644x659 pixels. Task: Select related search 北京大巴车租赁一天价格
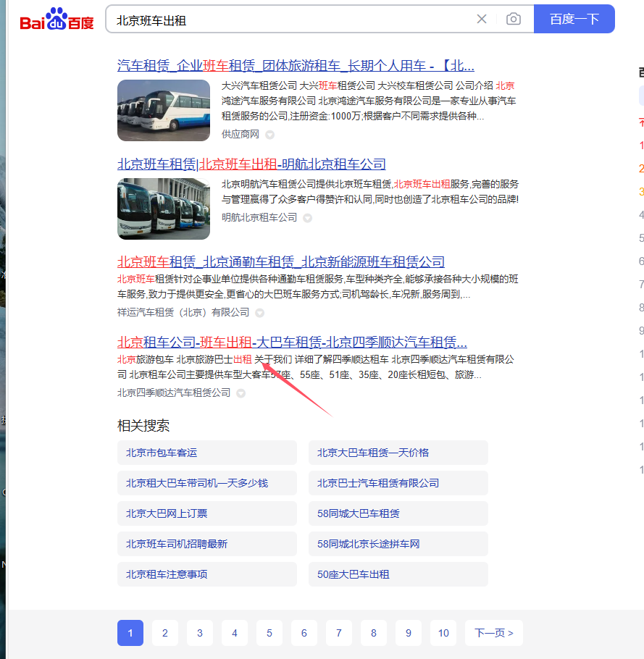(x=398, y=453)
